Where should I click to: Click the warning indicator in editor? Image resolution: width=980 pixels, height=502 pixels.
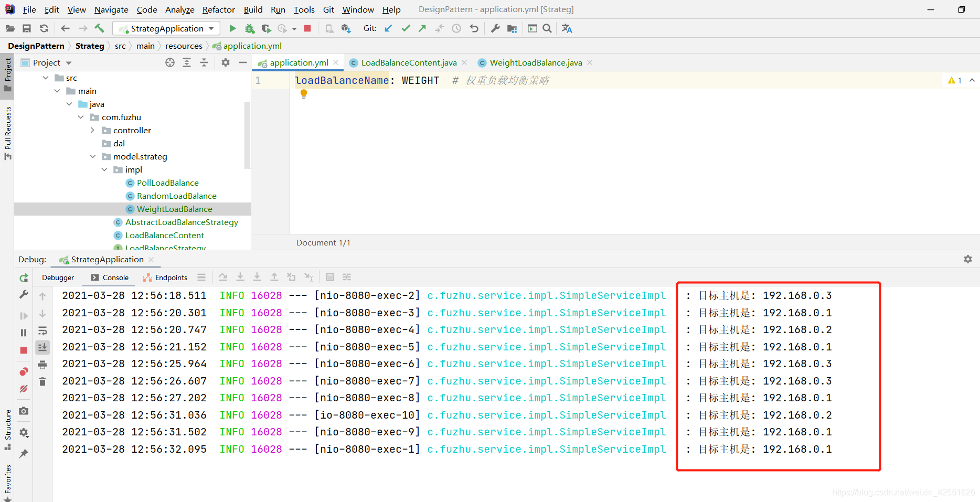[955, 80]
